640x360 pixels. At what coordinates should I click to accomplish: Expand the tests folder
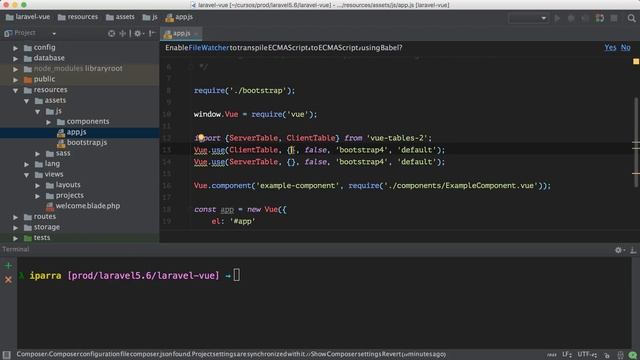(x=16, y=238)
